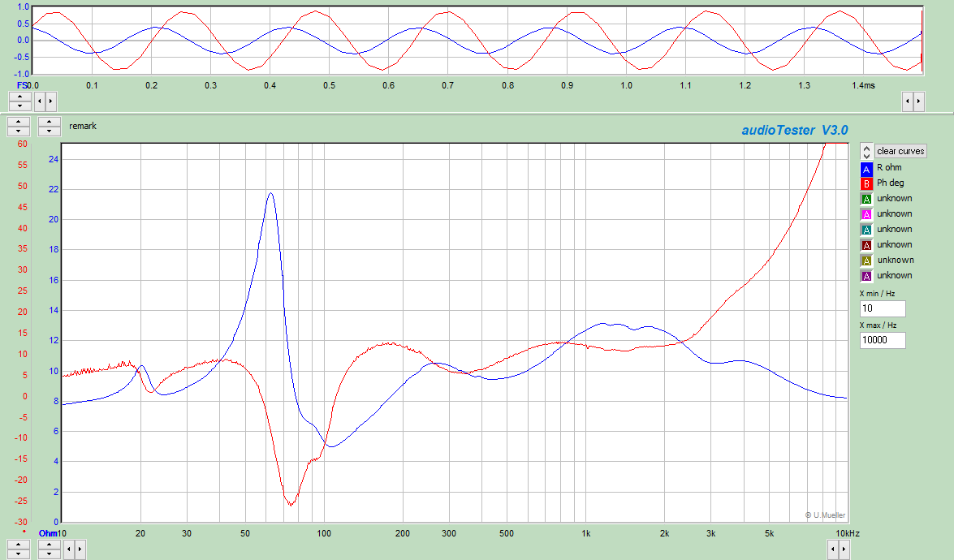Toggle the green unknown curve box
The width and height of the screenshot is (954, 560).
coord(866,199)
